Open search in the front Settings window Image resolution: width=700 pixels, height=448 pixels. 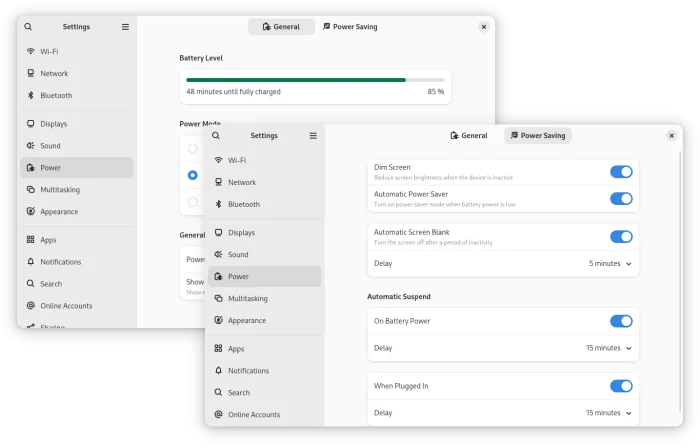pos(216,136)
